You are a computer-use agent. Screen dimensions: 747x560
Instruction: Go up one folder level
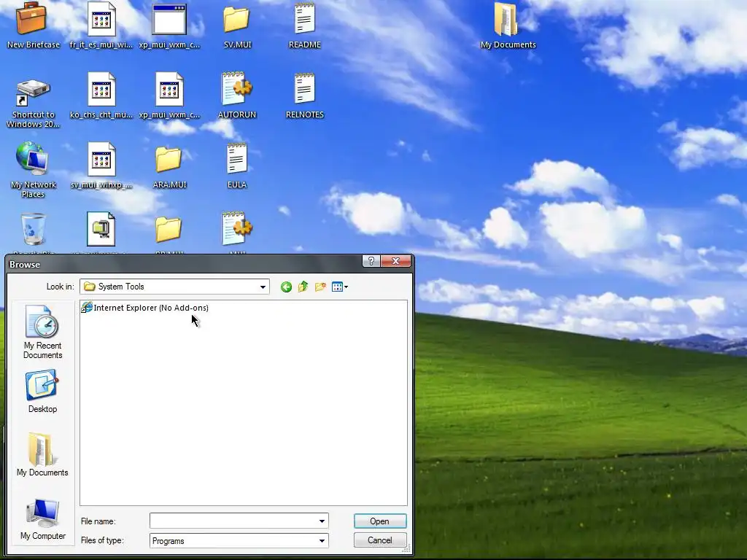303,287
